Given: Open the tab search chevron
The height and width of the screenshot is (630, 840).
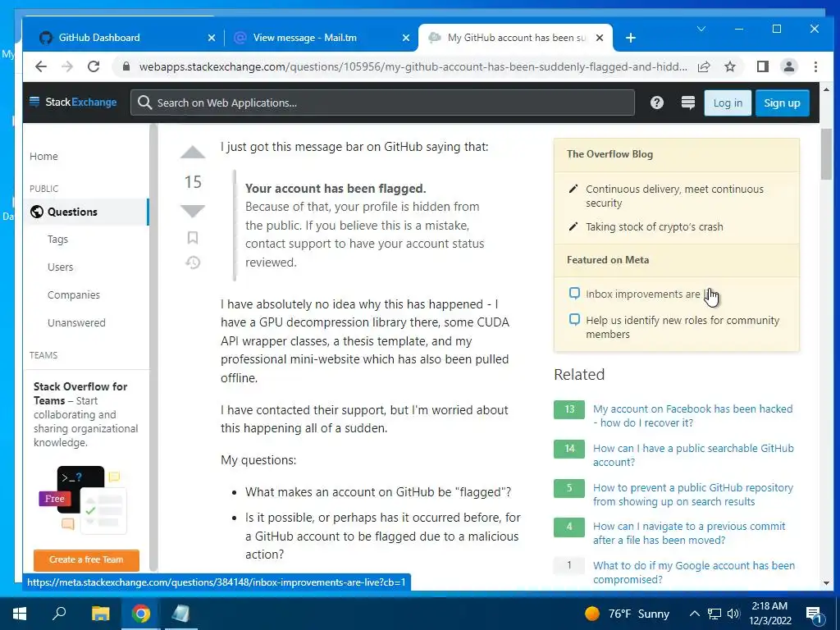Looking at the screenshot, I should pyautogui.click(x=701, y=29).
